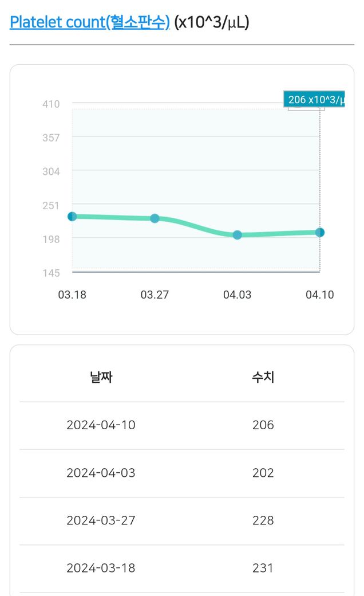Click the 04.10 data point on chart
The width and height of the screenshot is (364, 596).
(320, 232)
